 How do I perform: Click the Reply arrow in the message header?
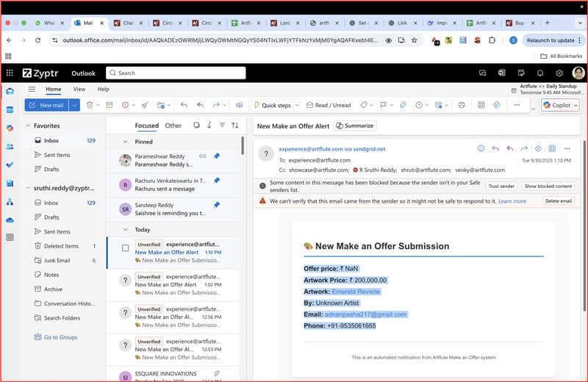(495, 148)
